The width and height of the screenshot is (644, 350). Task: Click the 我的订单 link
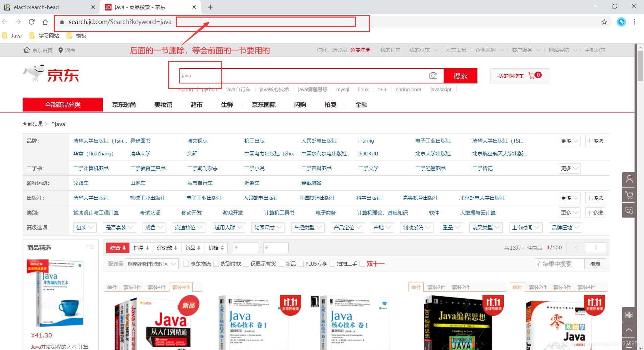390,50
